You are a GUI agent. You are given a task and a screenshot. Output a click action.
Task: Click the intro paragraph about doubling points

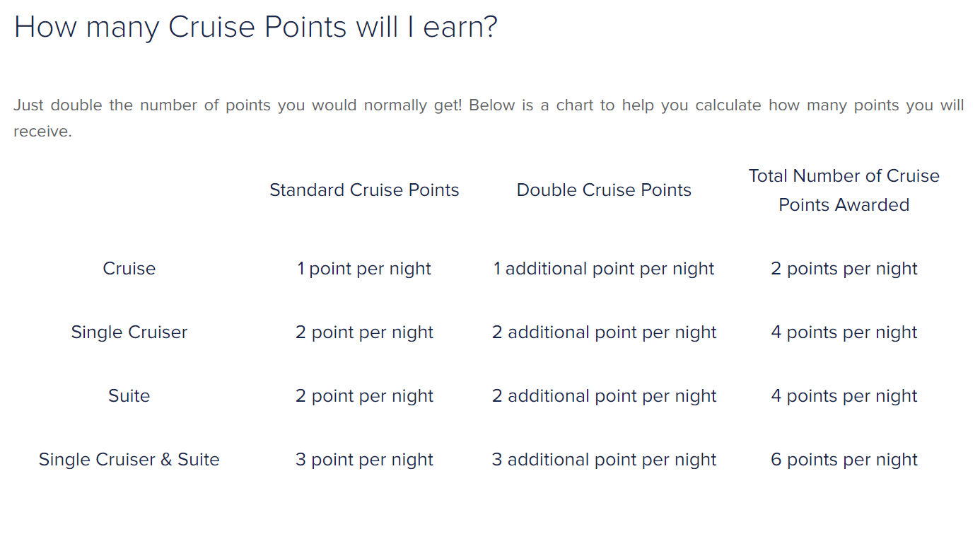(488, 118)
